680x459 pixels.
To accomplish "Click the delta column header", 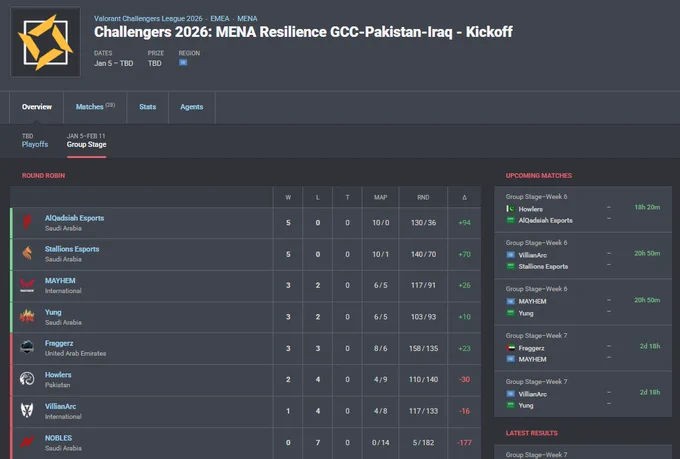I will pos(464,197).
